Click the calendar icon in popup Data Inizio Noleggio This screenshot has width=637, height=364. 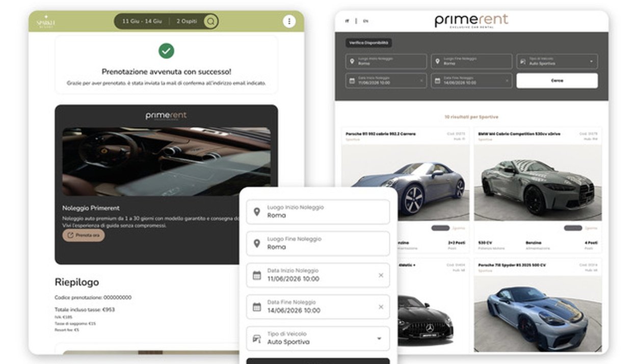tap(257, 275)
